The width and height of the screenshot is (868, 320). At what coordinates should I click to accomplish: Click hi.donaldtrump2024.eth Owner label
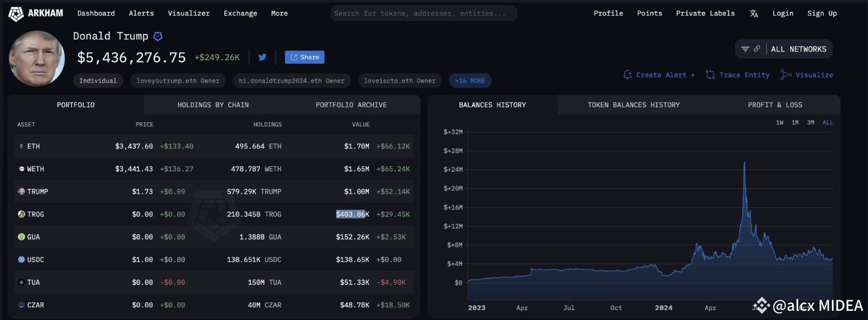pos(292,80)
